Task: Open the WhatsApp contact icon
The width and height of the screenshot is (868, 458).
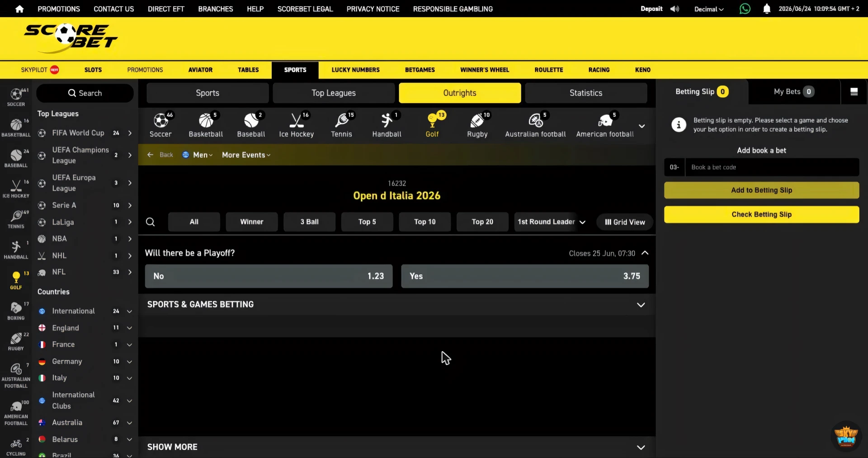Action: point(745,9)
